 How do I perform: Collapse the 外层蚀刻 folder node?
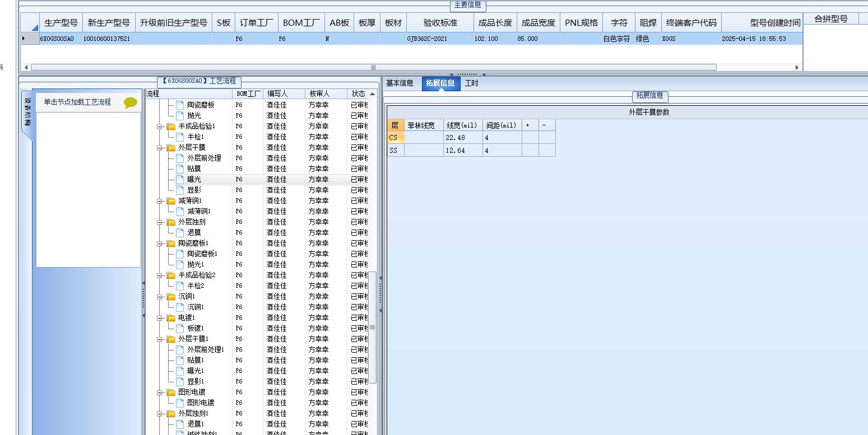coord(160,222)
